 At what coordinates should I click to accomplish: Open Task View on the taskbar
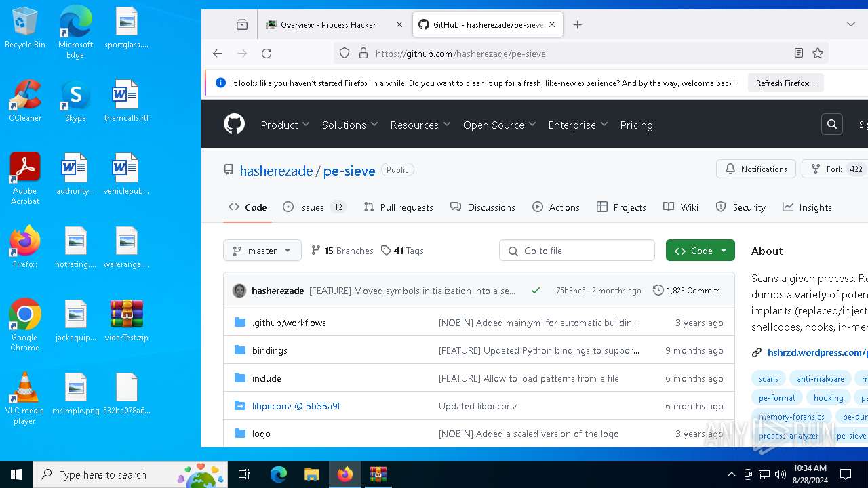(x=244, y=474)
